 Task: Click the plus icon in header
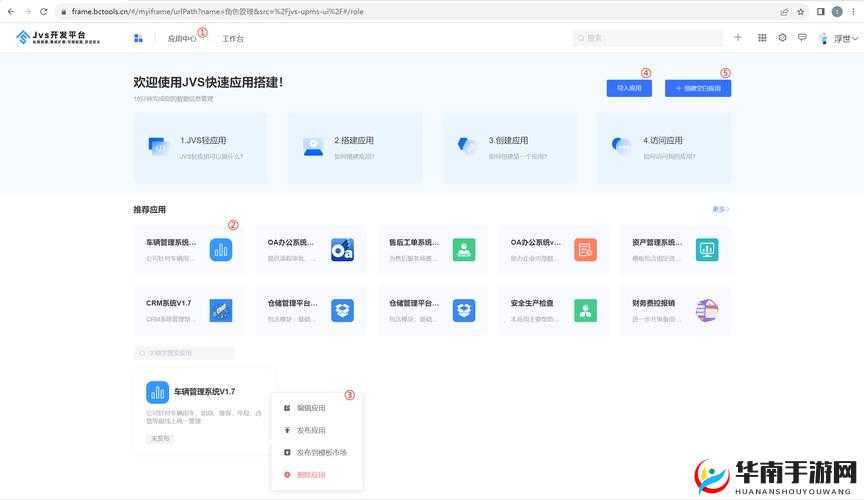coord(738,37)
